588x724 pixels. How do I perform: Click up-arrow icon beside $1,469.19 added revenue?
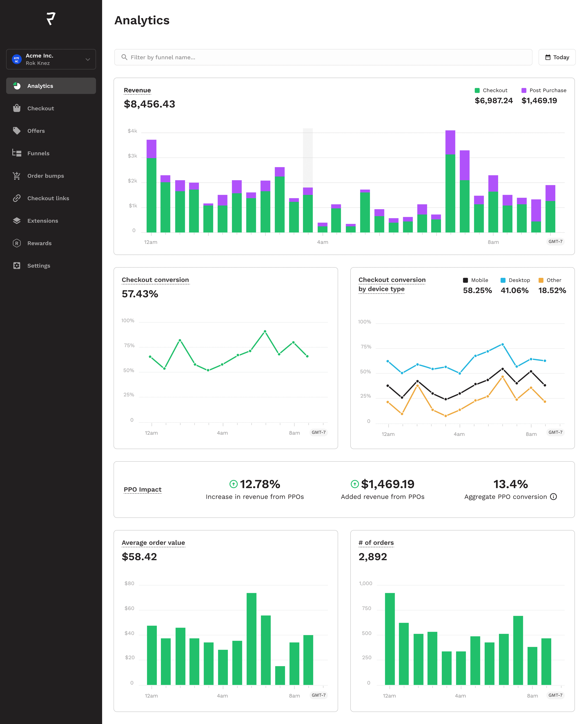coord(355,484)
